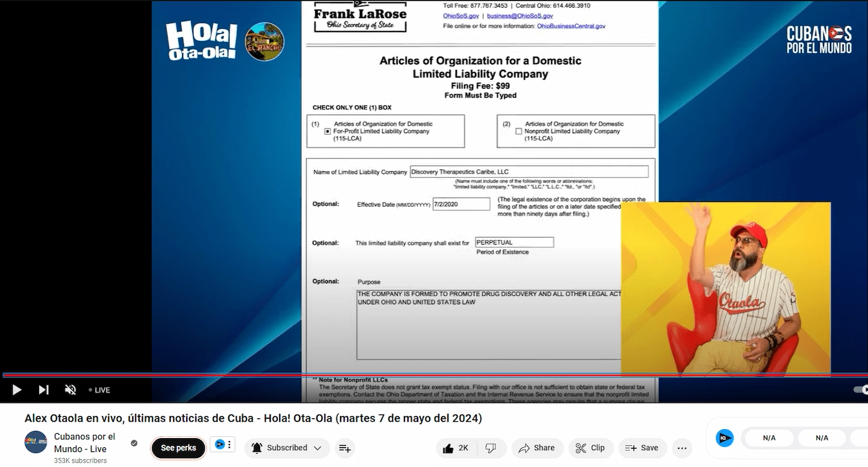Open the Cubanos por el Mundo - Live channel link

[x=84, y=442]
